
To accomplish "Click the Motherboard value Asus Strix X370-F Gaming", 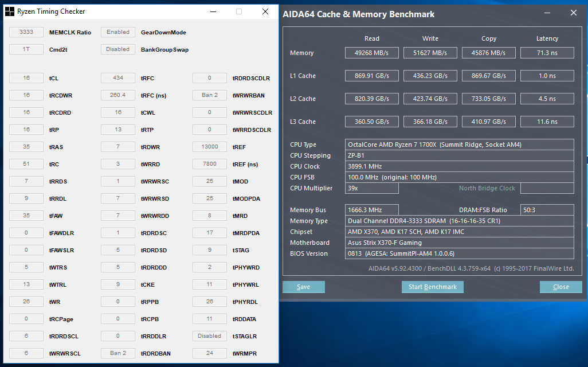I will [460, 243].
